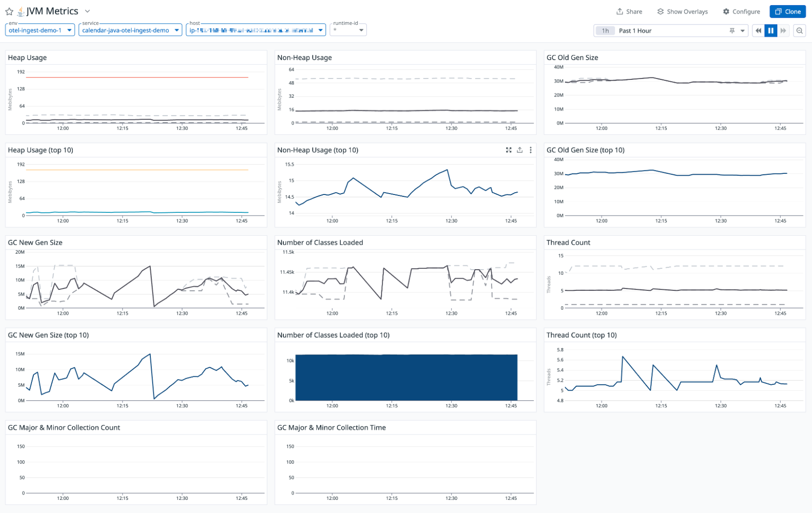Click the pin icon in time selector
812x513 pixels.
click(732, 31)
